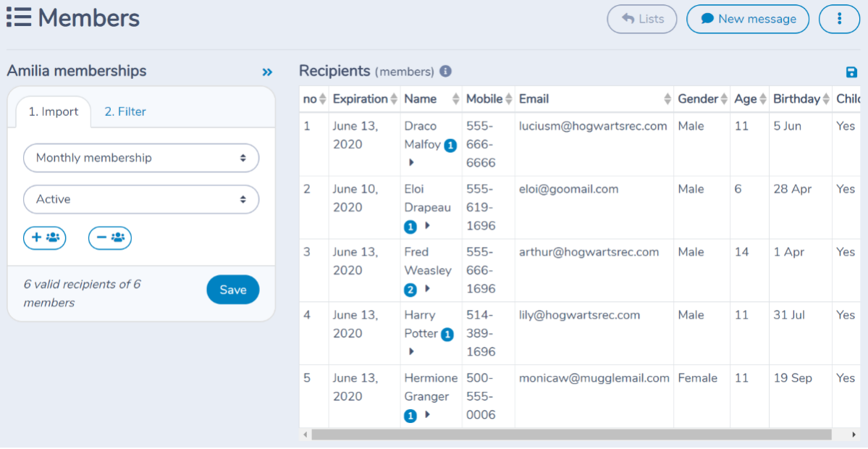Click the add members plus-group icon
This screenshot has width=868, height=449.
pos(45,238)
